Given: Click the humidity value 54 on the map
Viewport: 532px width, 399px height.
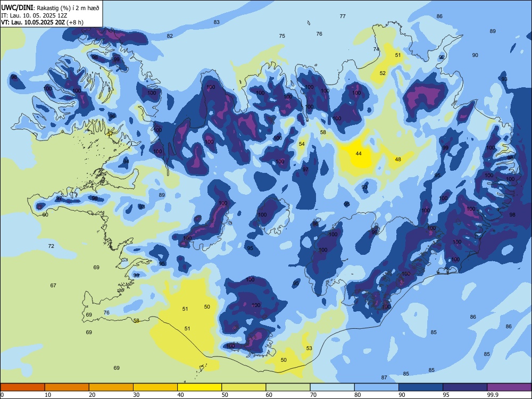Looking at the screenshot, I should click(x=302, y=144).
